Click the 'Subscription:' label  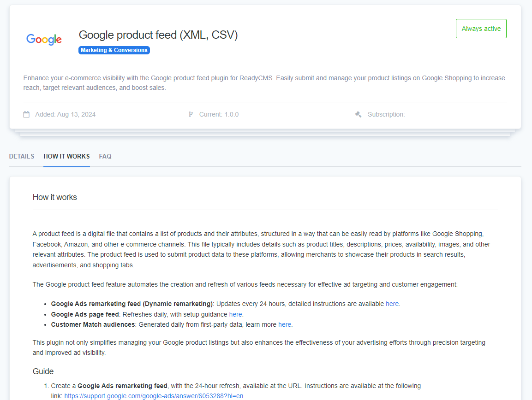click(386, 114)
